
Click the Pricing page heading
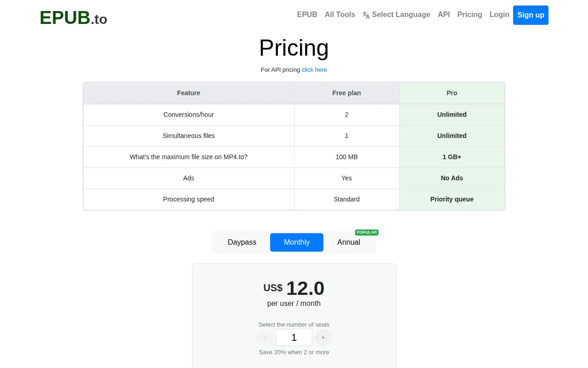coord(294,48)
